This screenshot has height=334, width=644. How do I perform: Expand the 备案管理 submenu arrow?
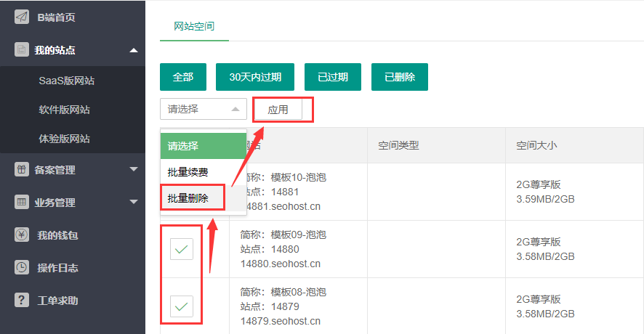tap(133, 170)
